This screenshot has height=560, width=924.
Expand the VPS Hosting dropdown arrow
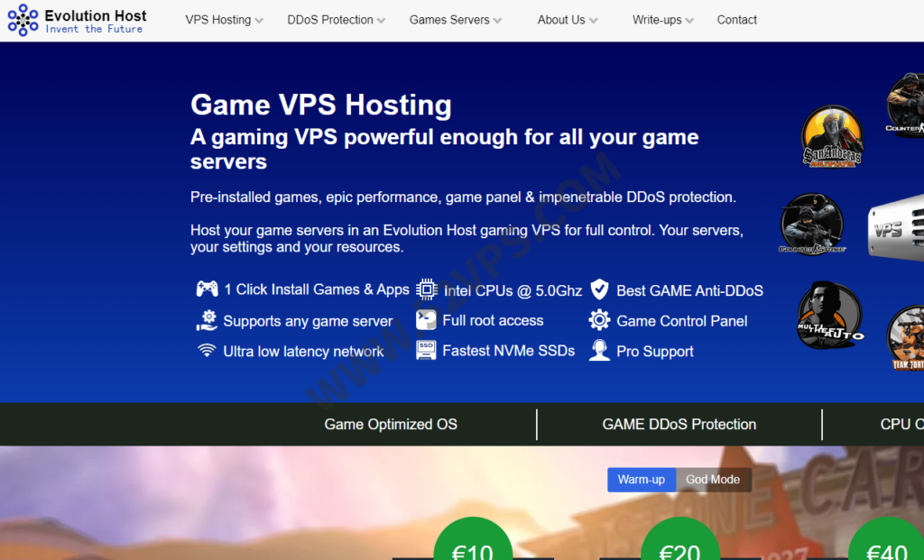(259, 21)
